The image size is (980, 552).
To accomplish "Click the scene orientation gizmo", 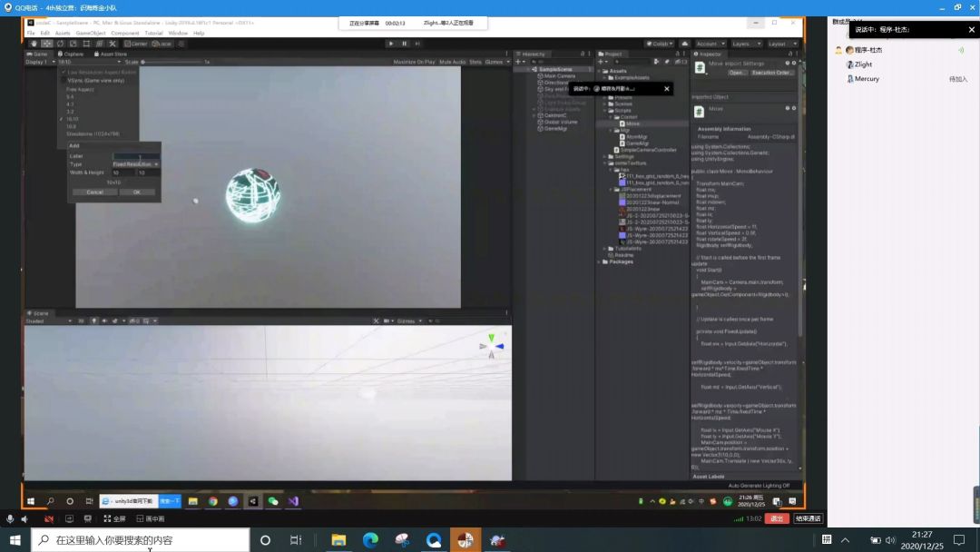I will click(x=491, y=345).
